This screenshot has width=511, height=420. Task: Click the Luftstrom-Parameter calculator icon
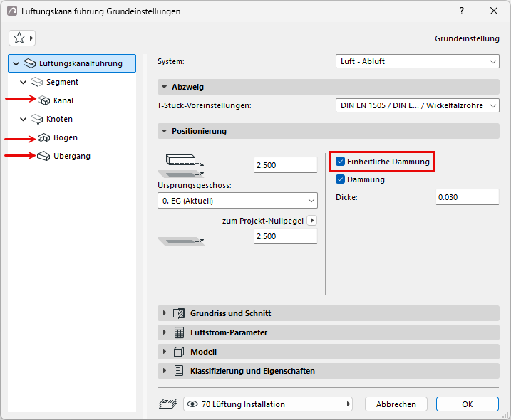point(179,332)
